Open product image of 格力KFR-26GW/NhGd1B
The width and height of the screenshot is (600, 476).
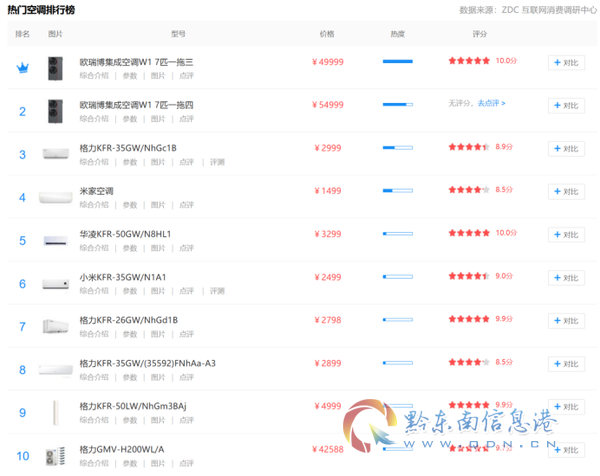[56, 326]
